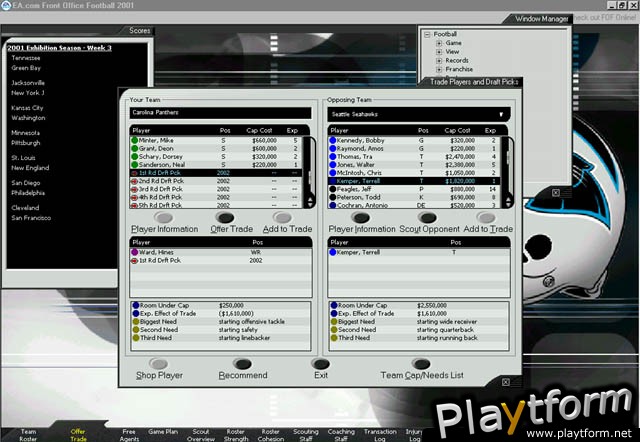Click the Your Team Carolina Panthers field
The height and width of the screenshot is (442, 640).
220,113
